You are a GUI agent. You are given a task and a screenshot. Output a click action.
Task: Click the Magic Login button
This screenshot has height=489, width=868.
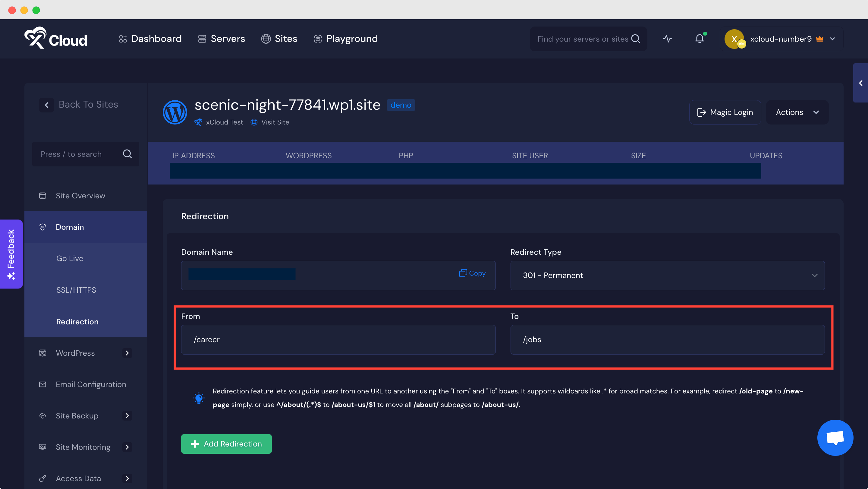pos(725,112)
